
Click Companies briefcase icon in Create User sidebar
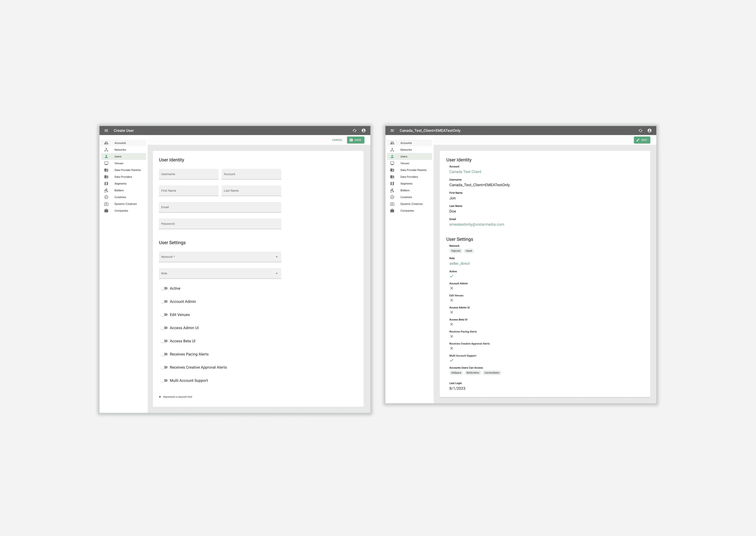point(106,211)
